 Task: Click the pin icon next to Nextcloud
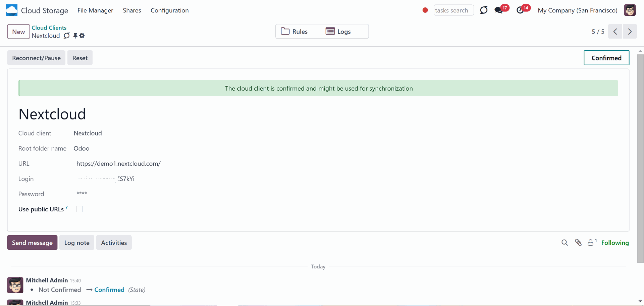[75, 36]
